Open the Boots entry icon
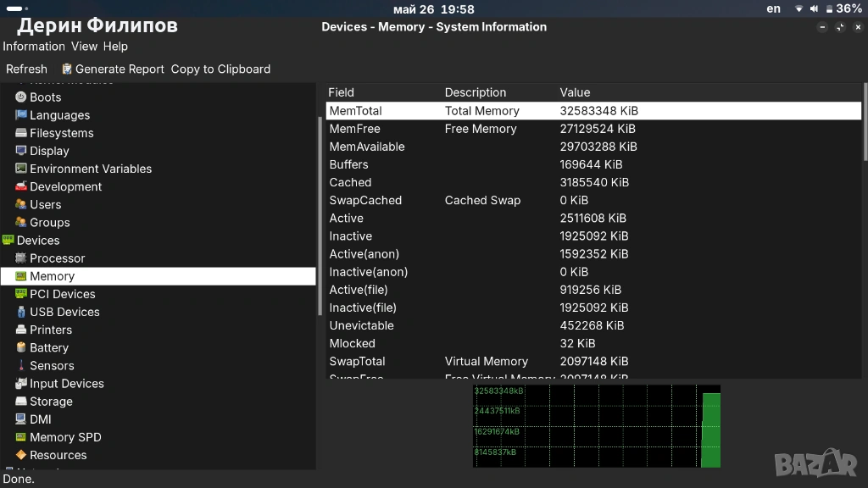The width and height of the screenshot is (868, 488). [x=21, y=97]
